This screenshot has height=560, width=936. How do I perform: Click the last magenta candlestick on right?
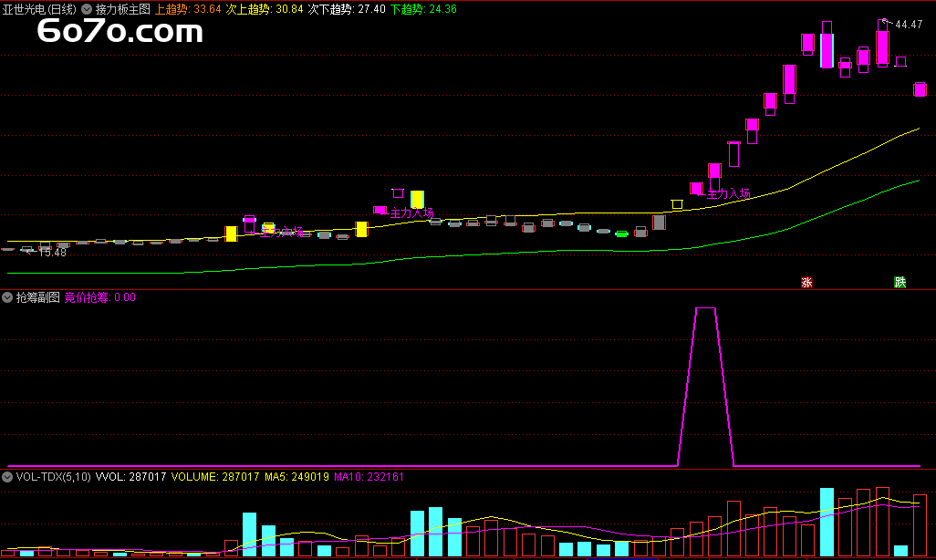click(920, 89)
